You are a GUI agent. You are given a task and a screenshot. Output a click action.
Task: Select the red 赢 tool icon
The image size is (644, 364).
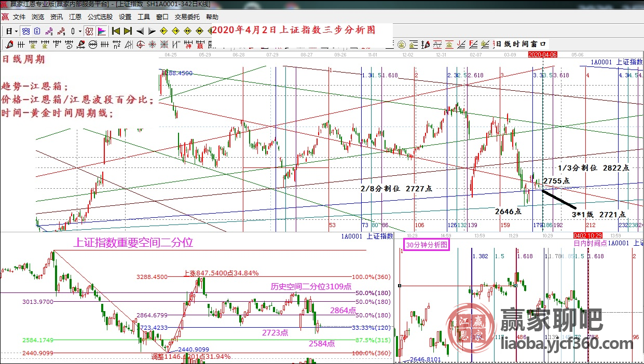coord(200,45)
